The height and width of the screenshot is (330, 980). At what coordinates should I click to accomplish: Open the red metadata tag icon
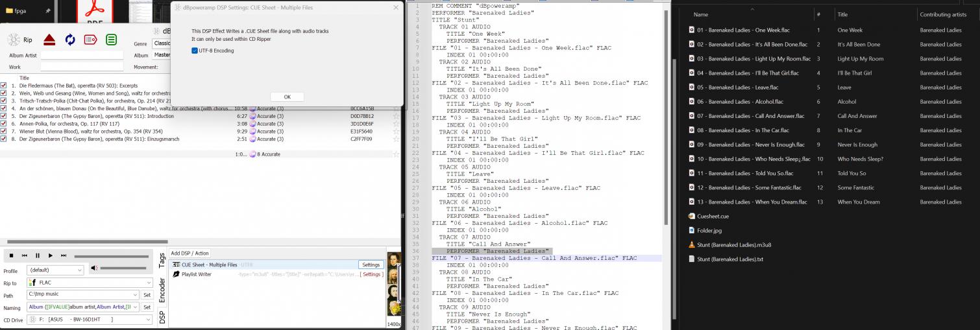tap(90, 40)
